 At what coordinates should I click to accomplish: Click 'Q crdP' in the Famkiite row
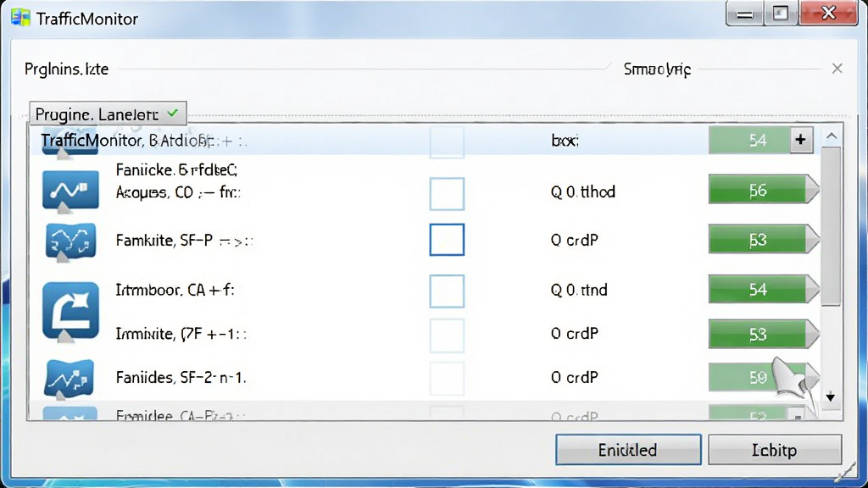[x=575, y=240]
